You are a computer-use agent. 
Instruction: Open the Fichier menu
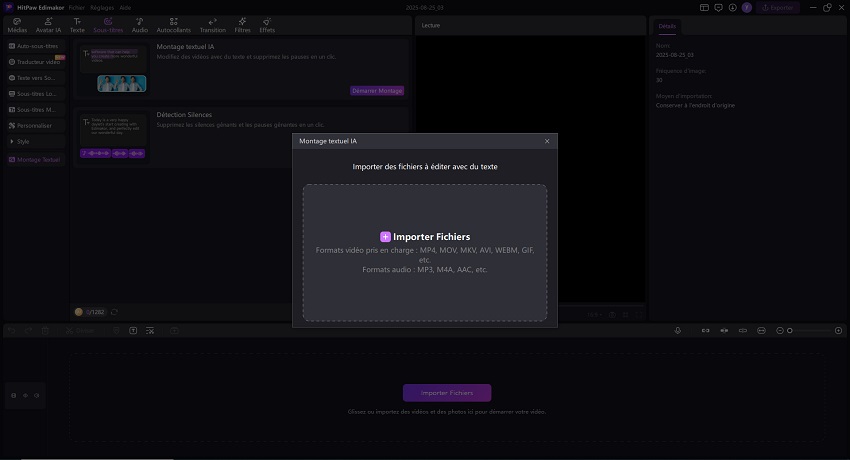tap(77, 7)
